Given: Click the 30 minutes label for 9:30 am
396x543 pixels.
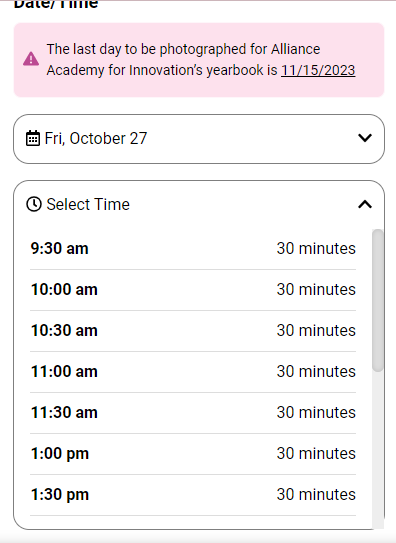Looking at the screenshot, I should click(x=316, y=249).
